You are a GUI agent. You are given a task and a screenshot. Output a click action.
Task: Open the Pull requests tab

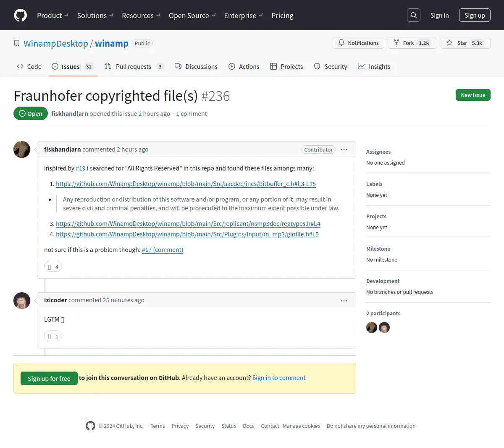click(x=134, y=66)
